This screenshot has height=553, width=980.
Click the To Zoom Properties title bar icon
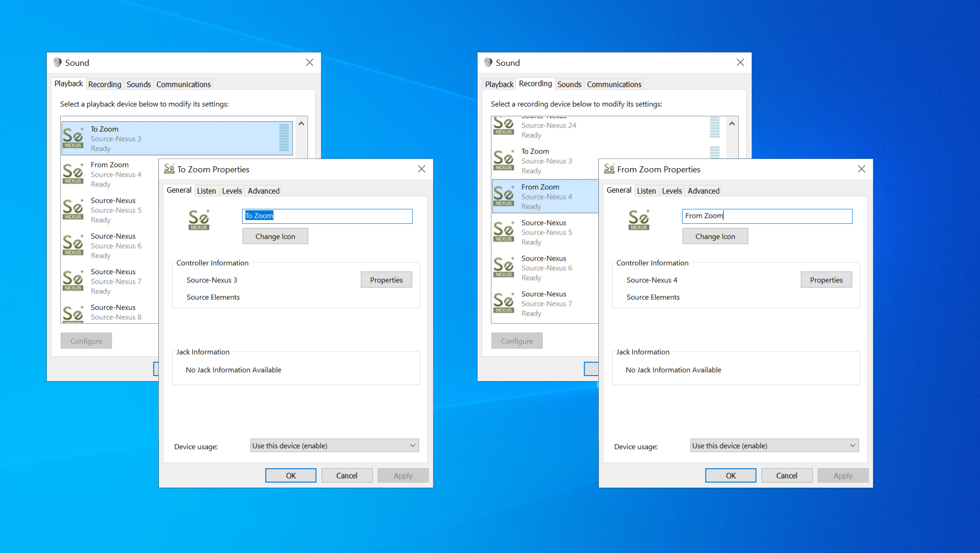click(x=170, y=169)
